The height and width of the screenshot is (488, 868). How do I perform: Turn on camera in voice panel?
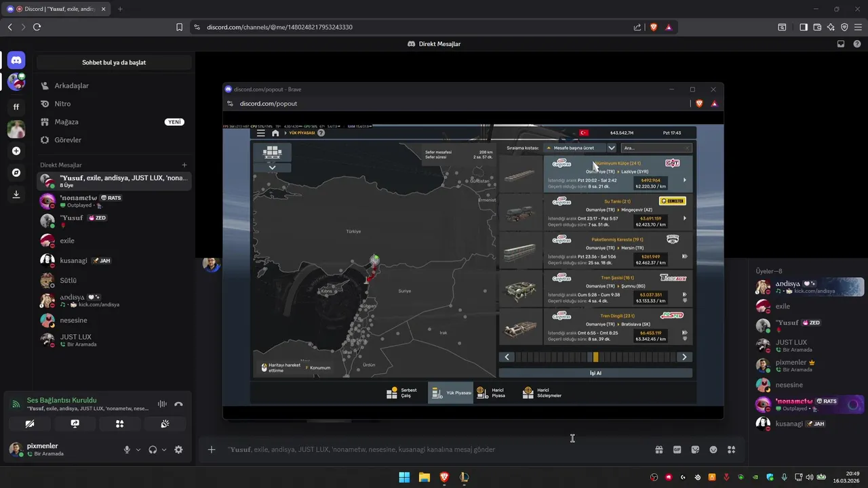point(29,424)
